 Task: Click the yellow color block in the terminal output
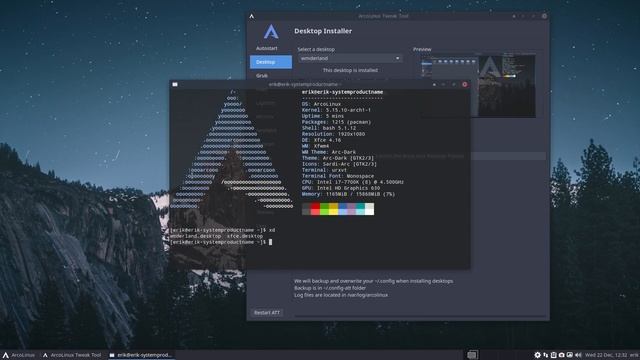pos(333,209)
